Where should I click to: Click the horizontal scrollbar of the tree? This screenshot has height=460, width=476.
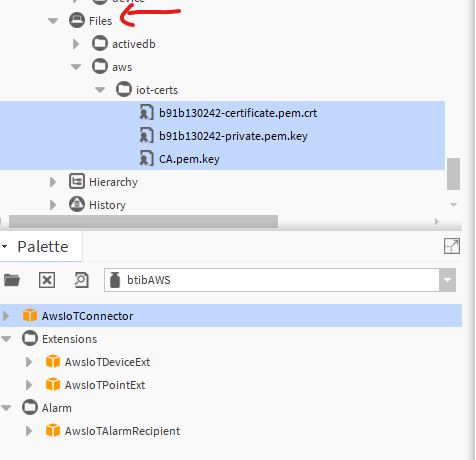coord(143,221)
